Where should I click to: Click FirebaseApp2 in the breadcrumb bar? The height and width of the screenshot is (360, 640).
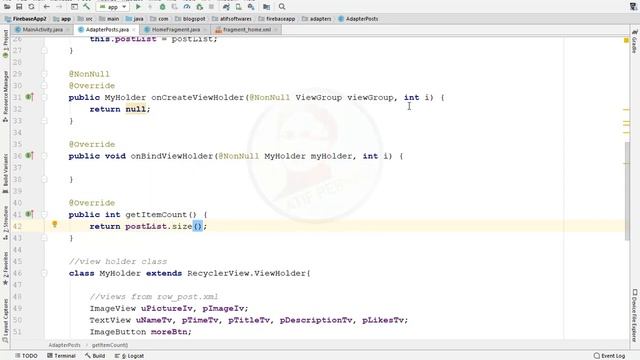pos(26,19)
